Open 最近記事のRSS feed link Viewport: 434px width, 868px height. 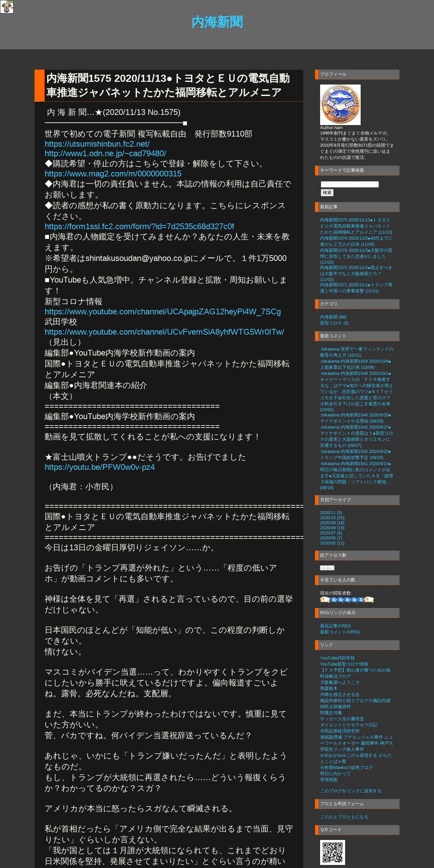point(335,626)
